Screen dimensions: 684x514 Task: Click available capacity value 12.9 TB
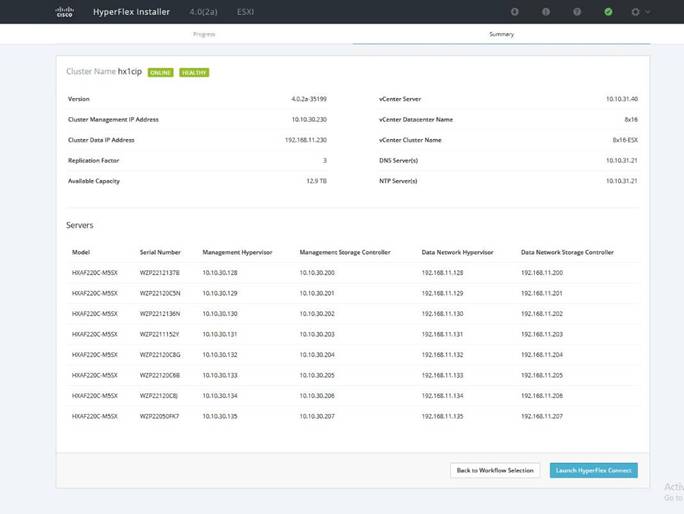point(316,181)
